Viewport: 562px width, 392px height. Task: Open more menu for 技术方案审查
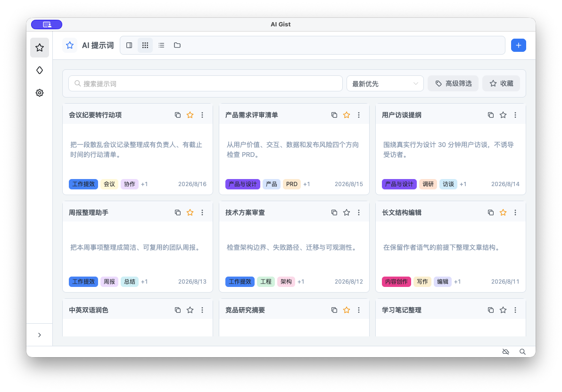coord(359,212)
